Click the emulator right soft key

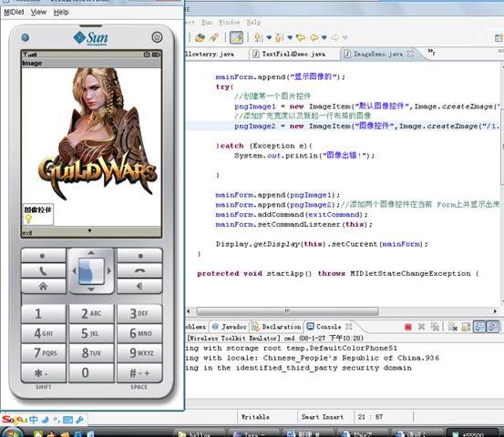[x=139, y=256]
